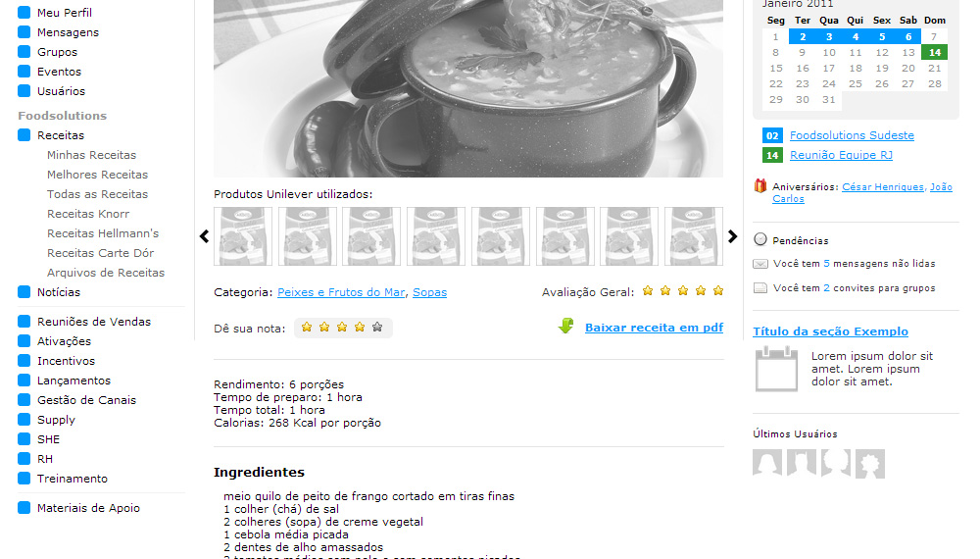Select day 2 in the January calendar
980x559 pixels.
click(803, 37)
